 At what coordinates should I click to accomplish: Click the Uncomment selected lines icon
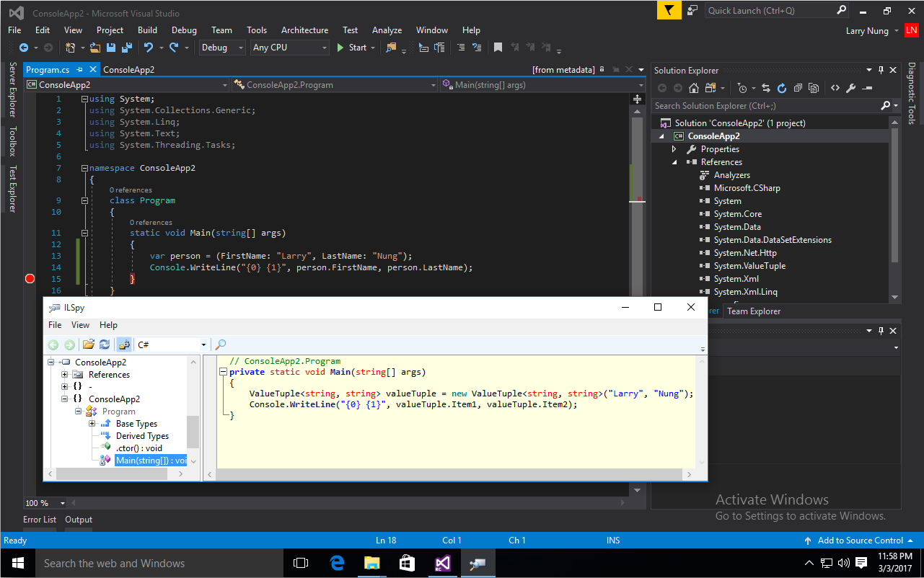point(477,48)
